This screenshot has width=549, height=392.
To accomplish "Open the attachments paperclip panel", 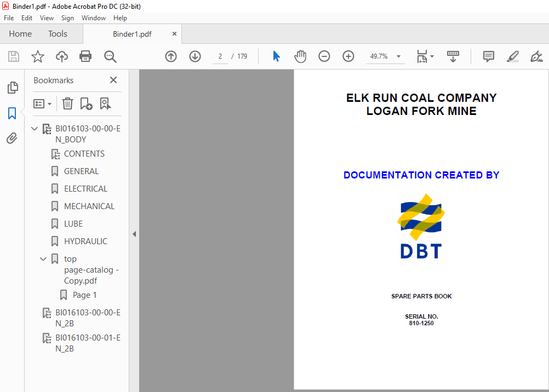I will (12, 139).
